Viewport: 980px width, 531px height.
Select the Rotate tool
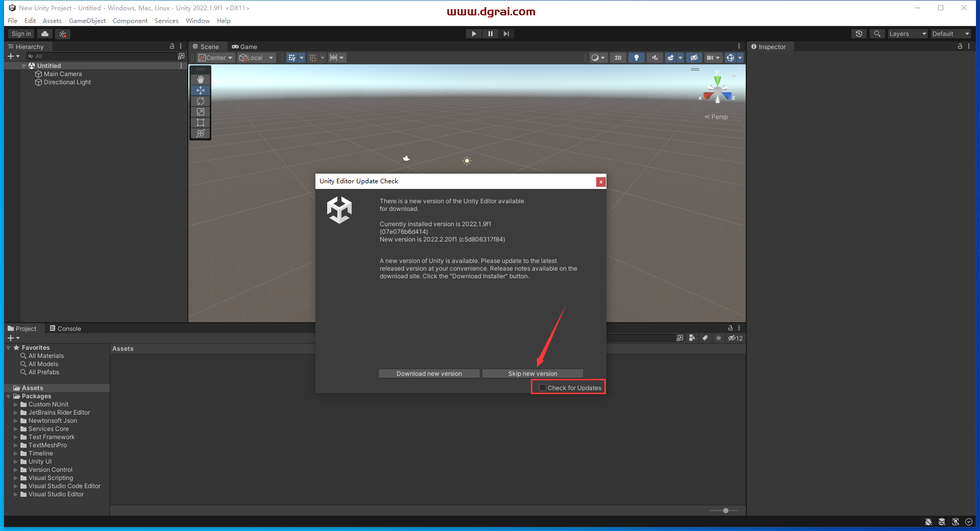click(x=200, y=101)
